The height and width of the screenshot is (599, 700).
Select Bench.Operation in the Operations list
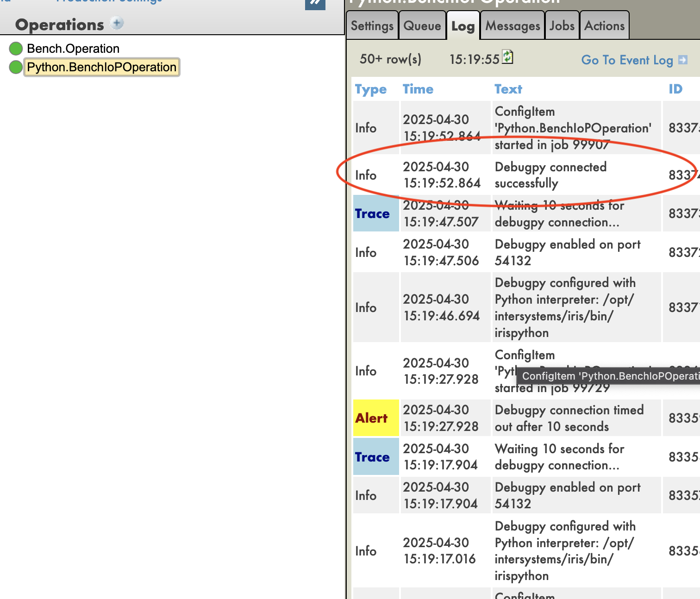[x=73, y=49]
